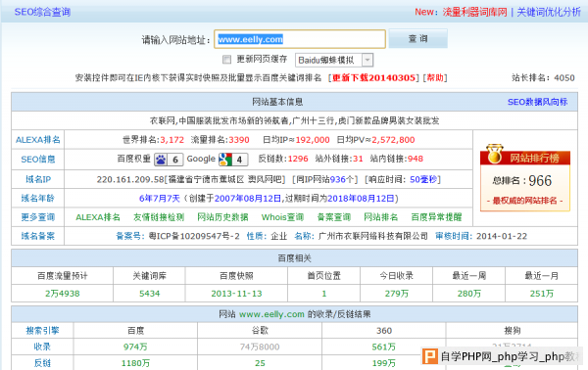The height and width of the screenshot is (370, 588).
Task: Open the SEO综合查询 header link
Action: pos(42,12)
